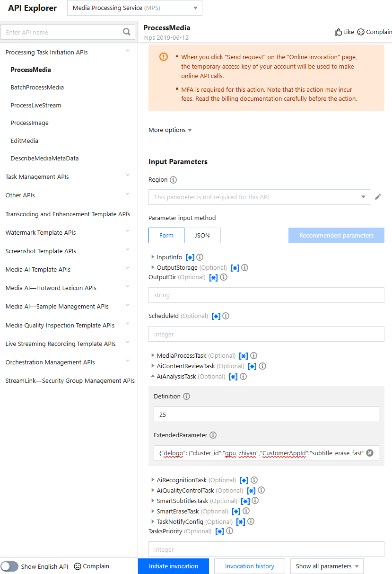Collapse the AiAnalysisTask parameter group
The width and height of the screenshot is (392, 574).
(153, 377)
